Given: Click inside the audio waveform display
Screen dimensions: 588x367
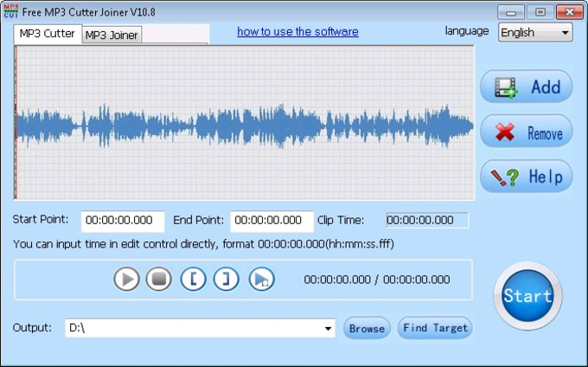Looking at the screenshot, I should point(245,123).
